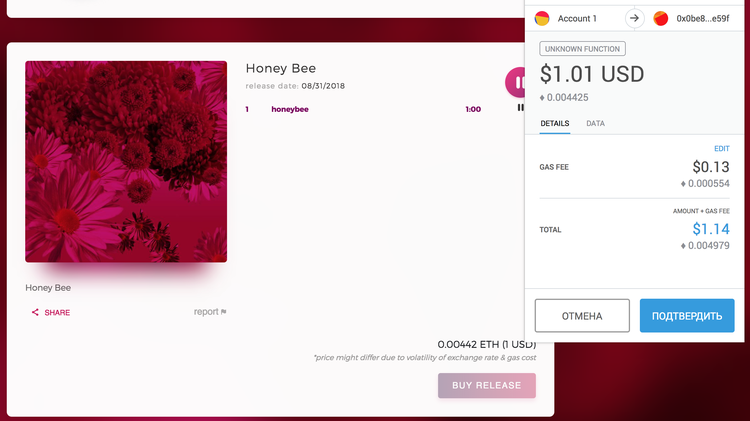Edit the gas fee
The image size is (750, 421).
coord(721,148)
